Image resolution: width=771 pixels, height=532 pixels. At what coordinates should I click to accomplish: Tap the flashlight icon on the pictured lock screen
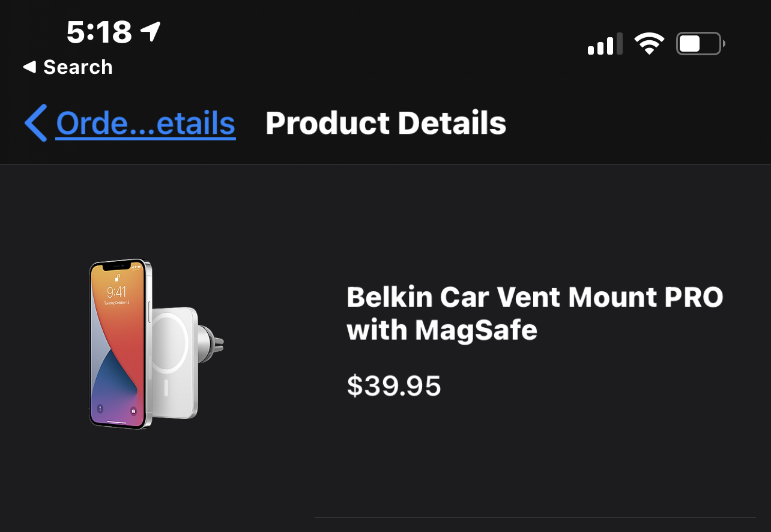100,409
